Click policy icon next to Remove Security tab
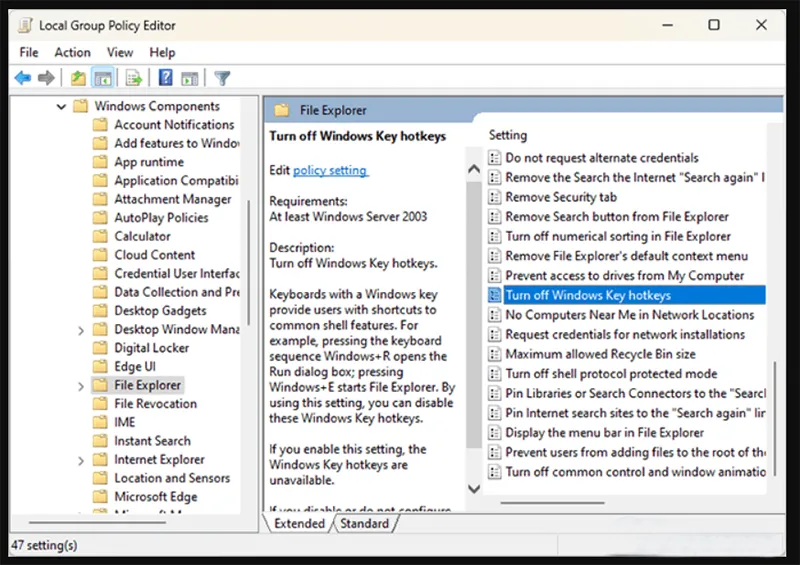Image resolution: width=800 pixels, height=565 pixels. pyautogui.click(x=494, y=197)
